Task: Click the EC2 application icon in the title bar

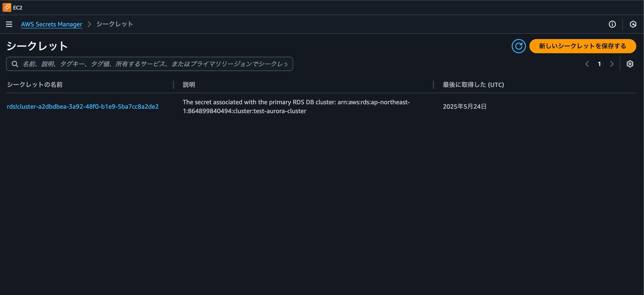Action: (6, 8)
